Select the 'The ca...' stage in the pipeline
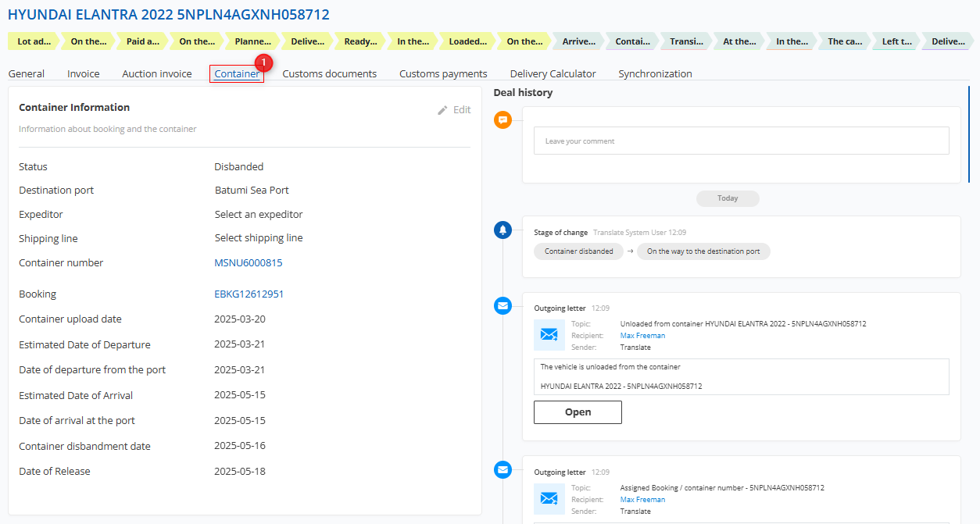 point(846,41)
